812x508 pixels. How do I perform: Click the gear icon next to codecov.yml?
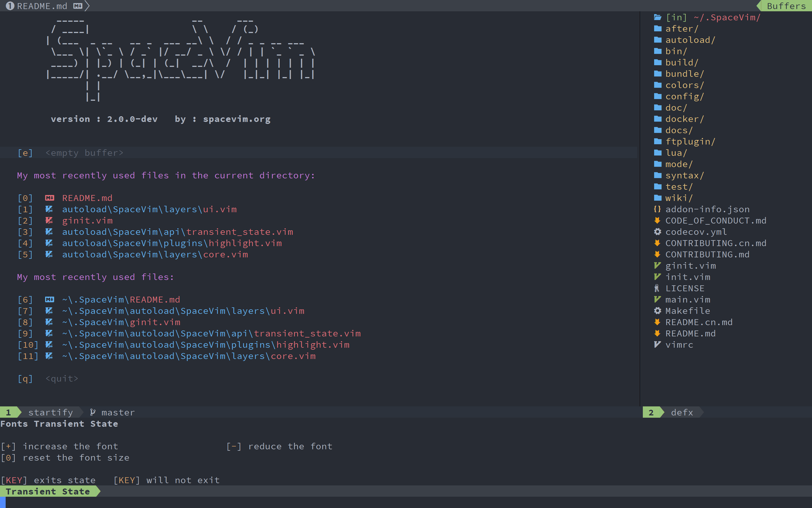point(657,232)
